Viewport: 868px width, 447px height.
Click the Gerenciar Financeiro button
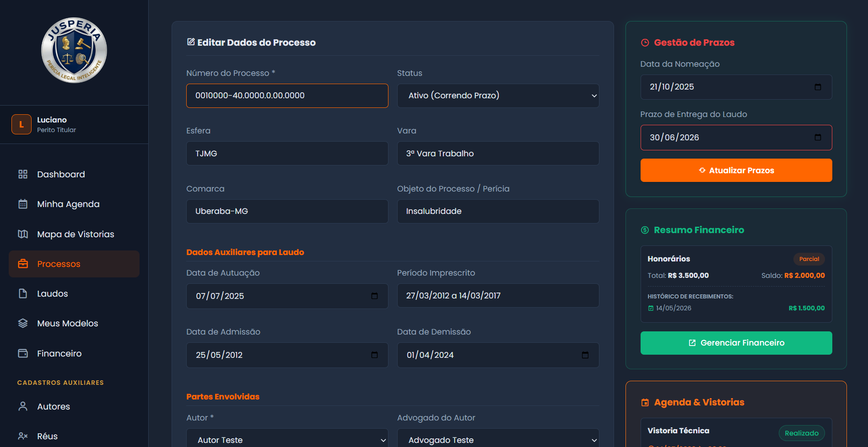click(736, 343)
